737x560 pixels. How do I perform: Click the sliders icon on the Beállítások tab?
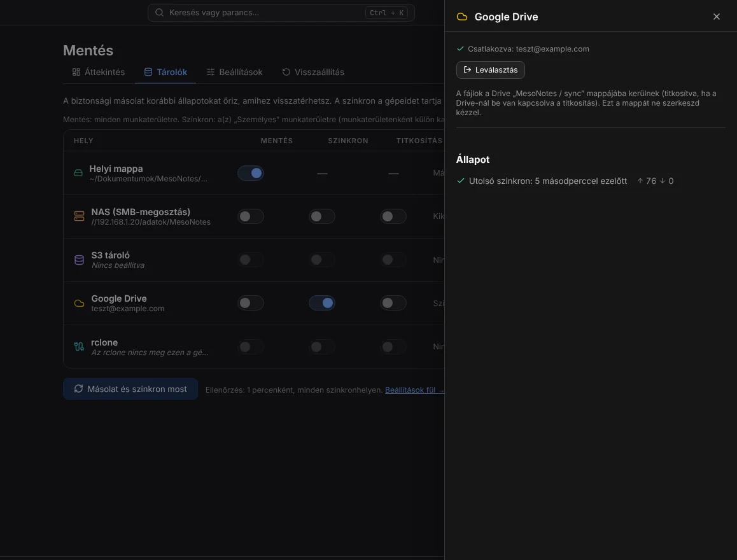coord(211,72)
